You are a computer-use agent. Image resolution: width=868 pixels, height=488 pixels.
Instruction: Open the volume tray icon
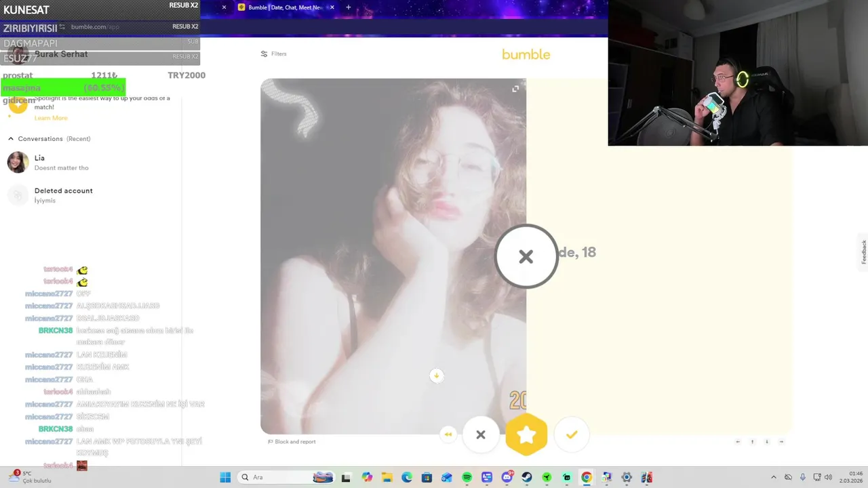(x=828, y=477)
